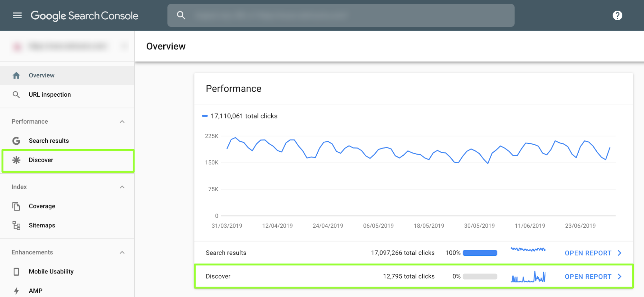
Task: Select the Overview home icon
Action: pos(16,75)
